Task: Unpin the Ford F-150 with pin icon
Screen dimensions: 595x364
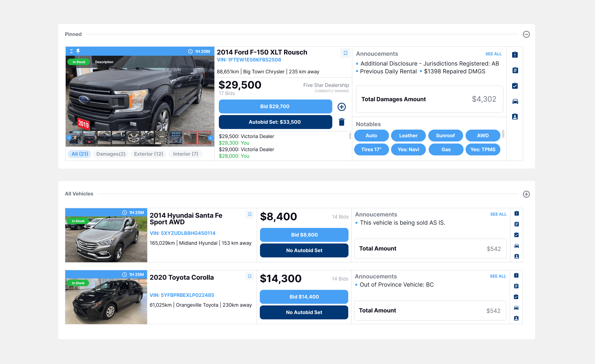Action: coord(78,51)
